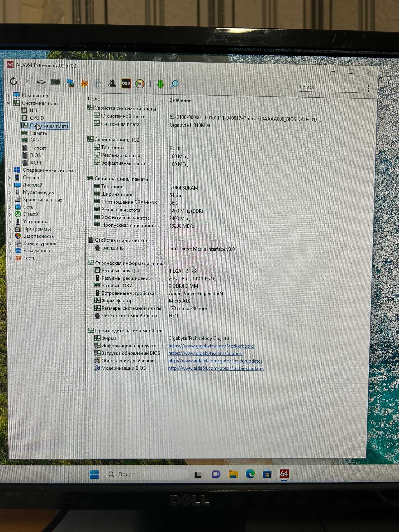Image resolution: width=399 pixels, height=532 pixels.
Task: Expand the Операционная система node
Action: (x=9, y=170)
